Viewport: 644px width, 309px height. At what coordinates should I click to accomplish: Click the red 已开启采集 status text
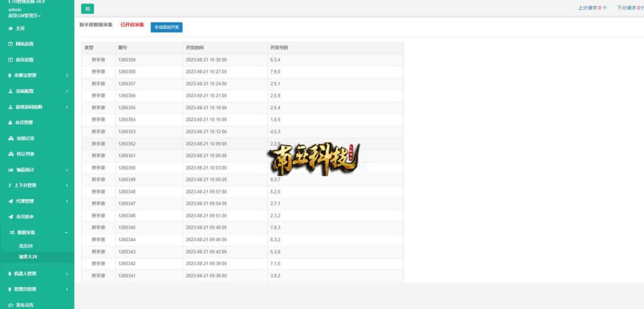(x=132, y=24)
